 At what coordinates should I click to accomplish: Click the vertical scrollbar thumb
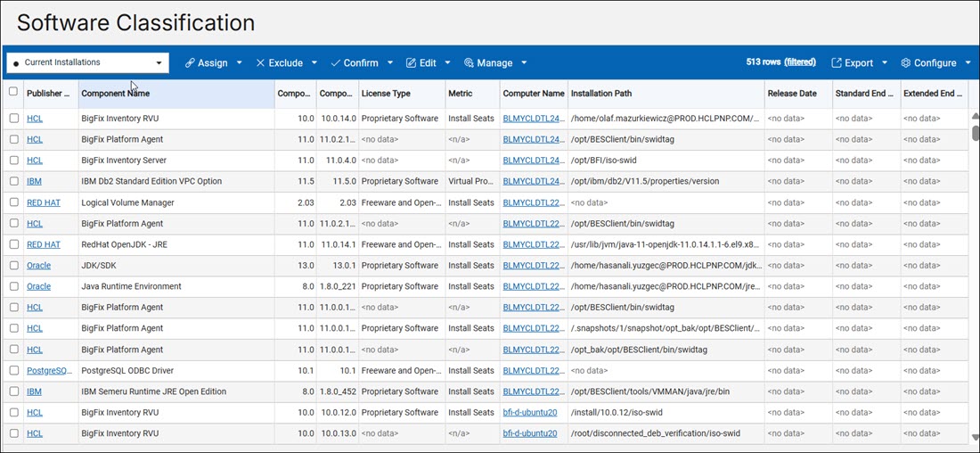975,134
